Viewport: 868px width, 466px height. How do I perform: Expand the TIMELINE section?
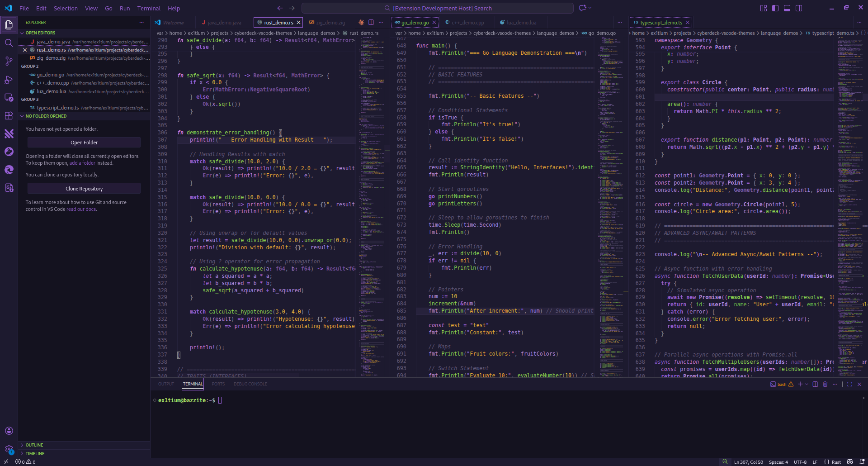pos(34,453)
